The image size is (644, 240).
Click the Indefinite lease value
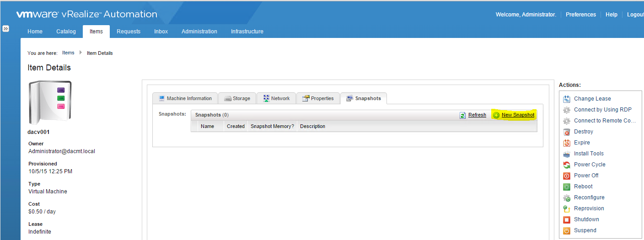coord(40,232)
